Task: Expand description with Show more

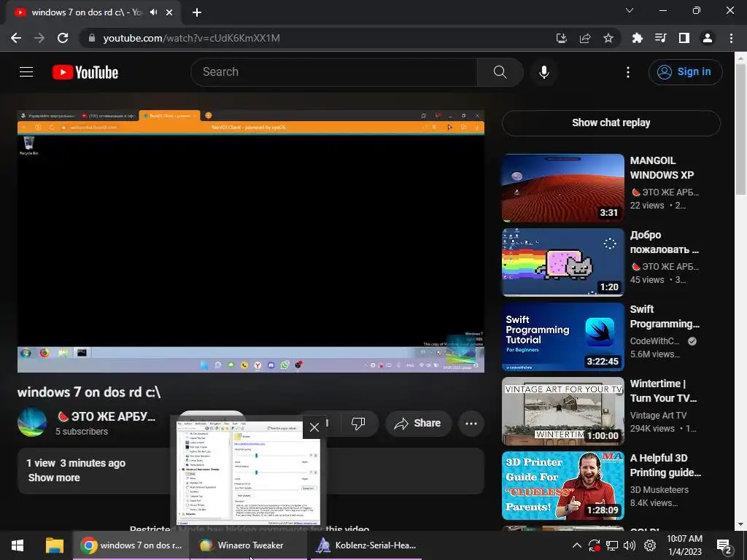Action: [54, 478]
